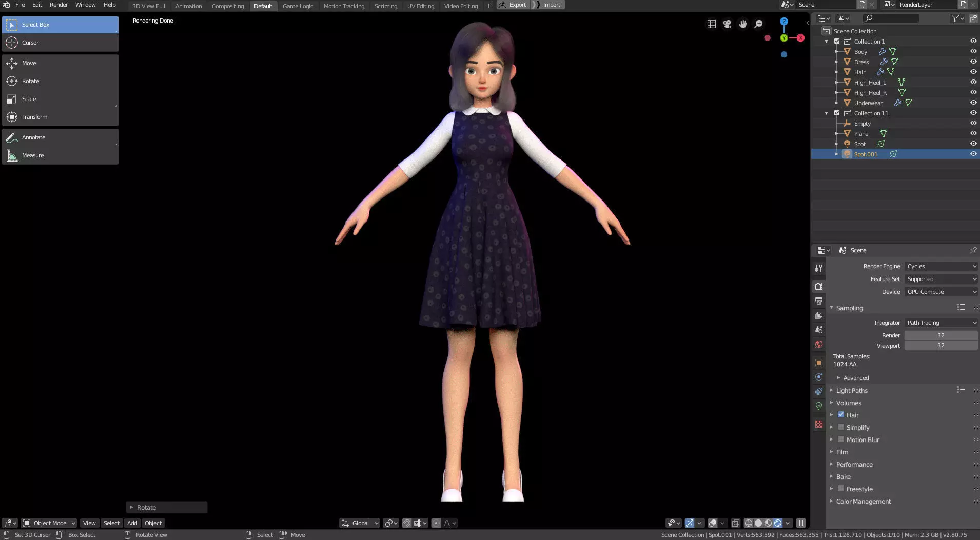This screenshot has width=980, height=540.
Task: Switch to wireframe viewport shading
Action: (749, 523)
